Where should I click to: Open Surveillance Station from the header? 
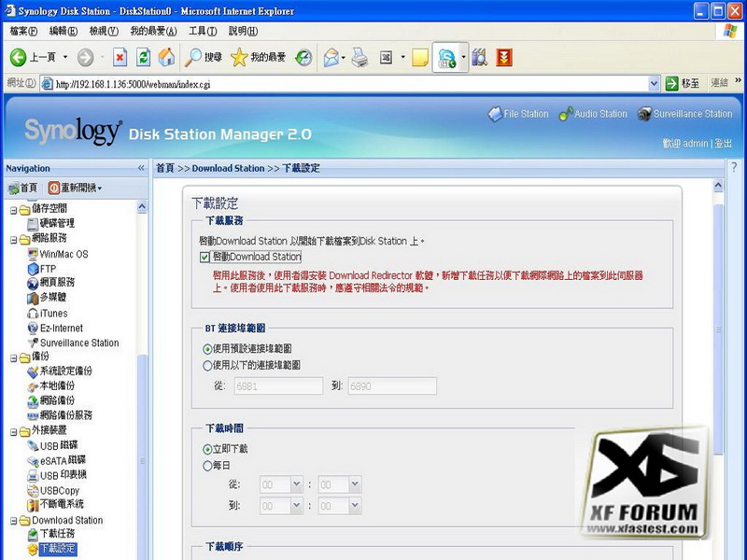coord(685,114)
